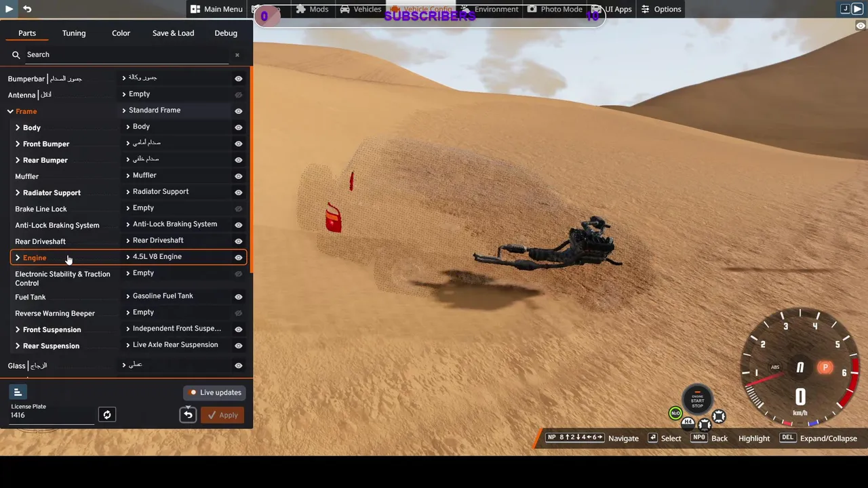Screen dimensions: 868x488
Task: Switch to the Parts tab
Action: tap(27, 33)
